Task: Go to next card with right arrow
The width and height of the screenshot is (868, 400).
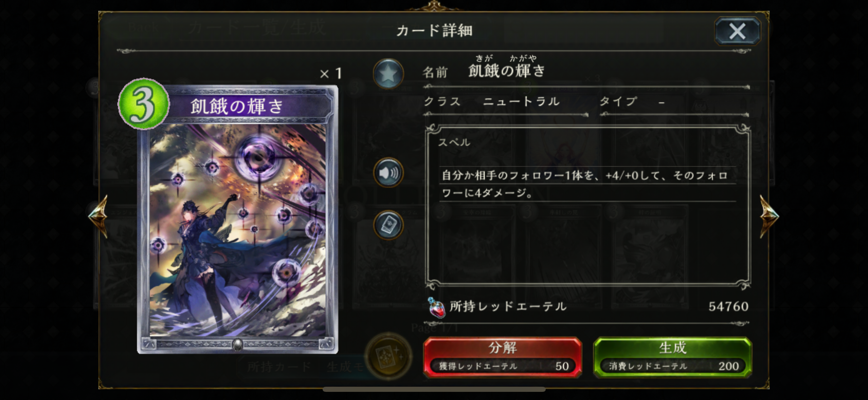Action: click(x=769, y=216)
